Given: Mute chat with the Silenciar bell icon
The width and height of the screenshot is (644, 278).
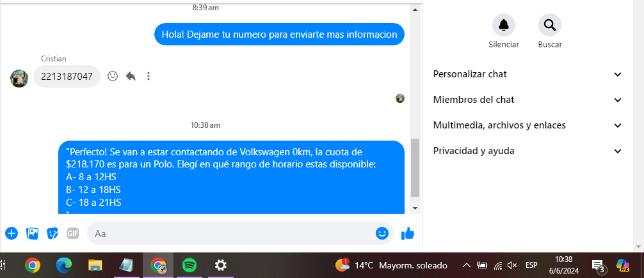Looking at the screenshot, I should click(504, 25).
